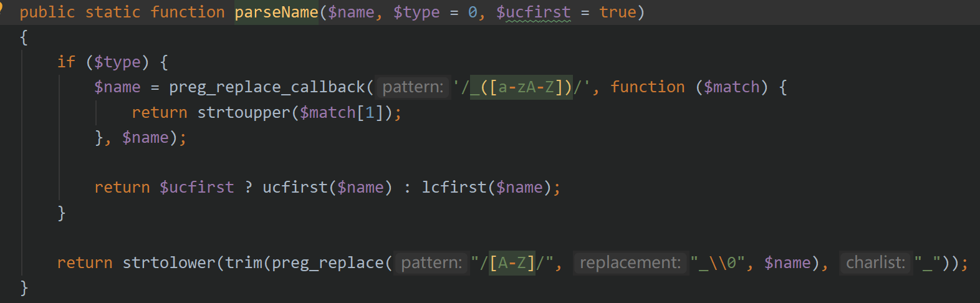
Task: Click $ucfirst in the ternary return line
Action: pos(196,188)
